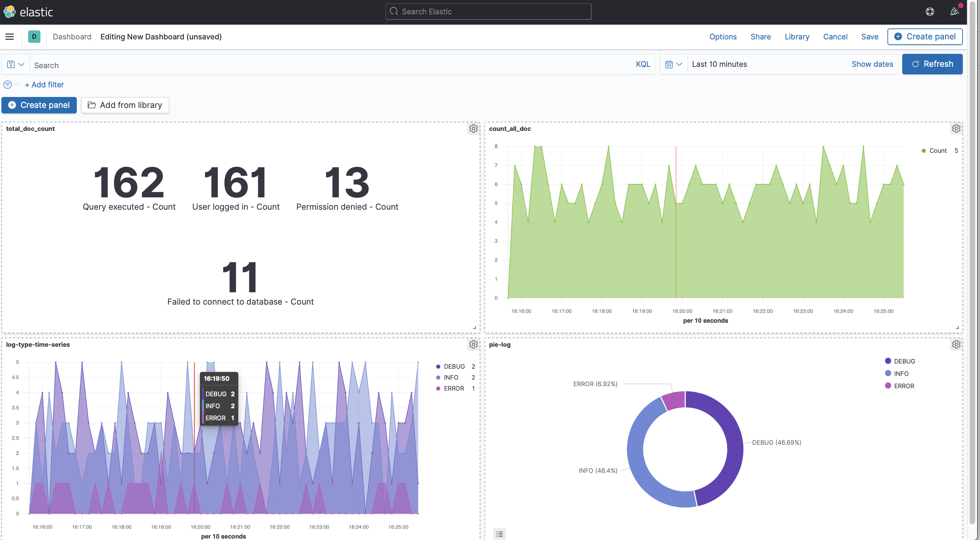Screen dimensions: 980x540
Task: Click ERROR (6.92%) pie label
Action: pyautogui.click(x=595, y=384)
